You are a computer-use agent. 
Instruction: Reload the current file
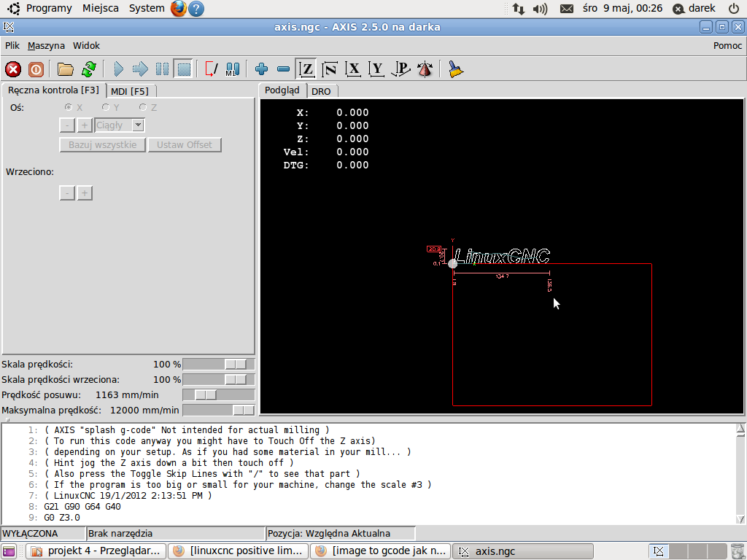[x=88, y=69]
